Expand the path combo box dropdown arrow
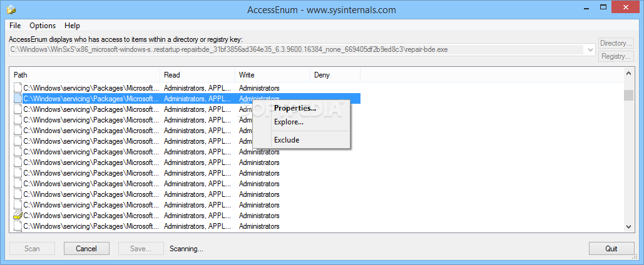Viewport: 644px width, 265px height. [591, 50]
